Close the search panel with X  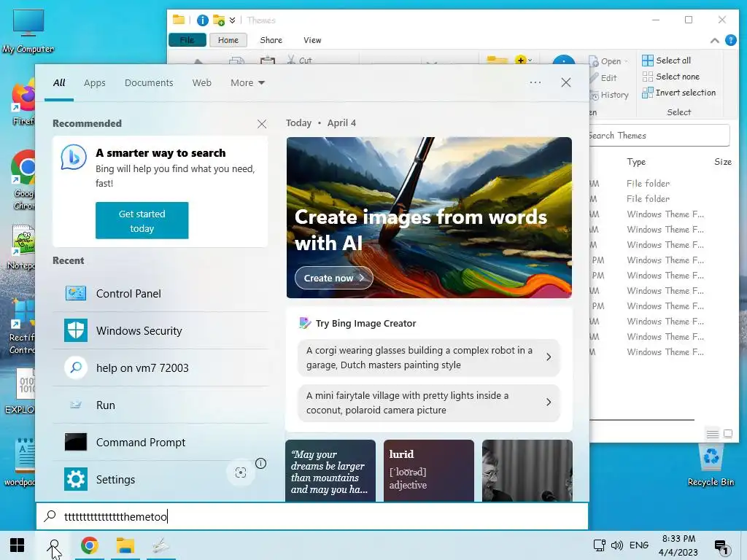click(566, 82)
